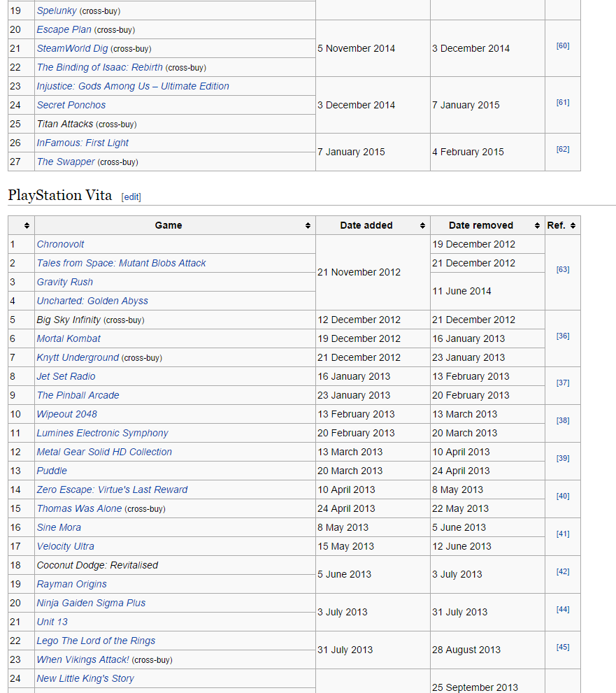The height and width of the screenshot is (693, 616).
Task: Open Zero Escape: Virtue's Last Reward
Action: [112, 490]
